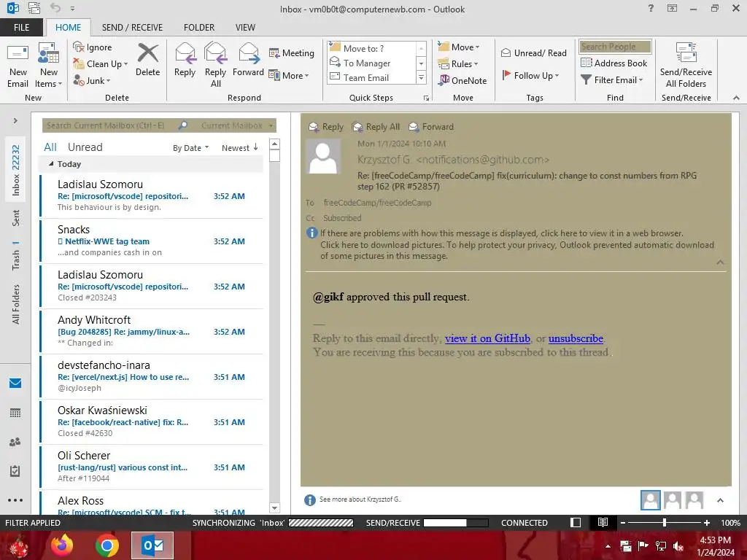Select the Team Email quick step
747x560 pixels.
coord(373,77)
